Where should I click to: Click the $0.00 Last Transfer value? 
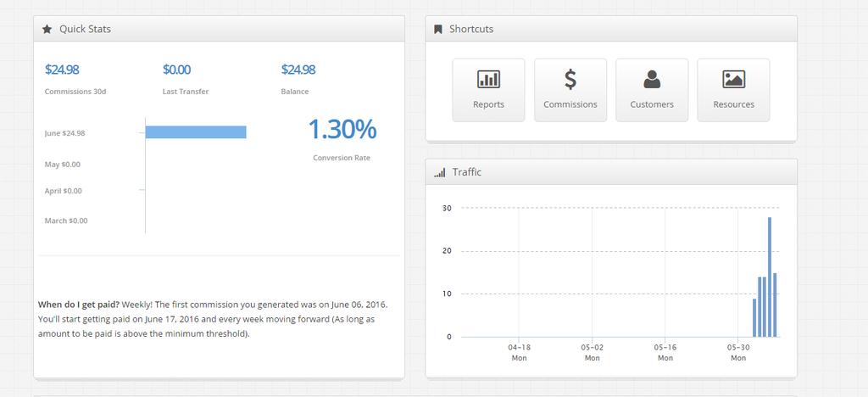coord(176,70)
